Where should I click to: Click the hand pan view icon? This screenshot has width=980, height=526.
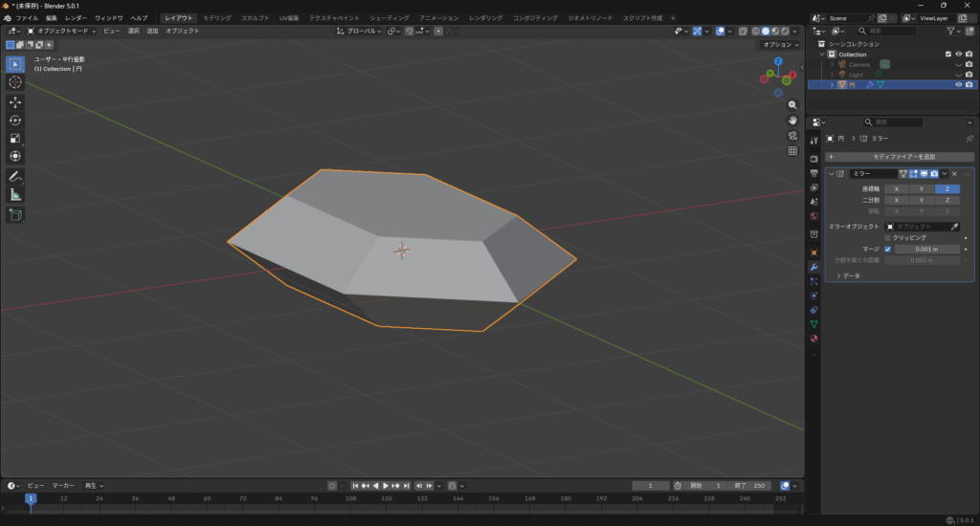(x=792, y=120)
